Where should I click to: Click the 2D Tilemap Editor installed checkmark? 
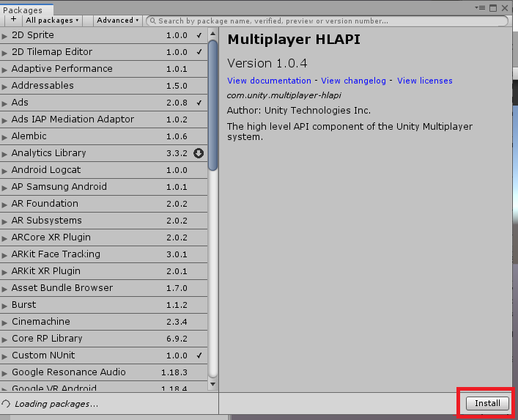pyautogui.click(x=199, y=52)
